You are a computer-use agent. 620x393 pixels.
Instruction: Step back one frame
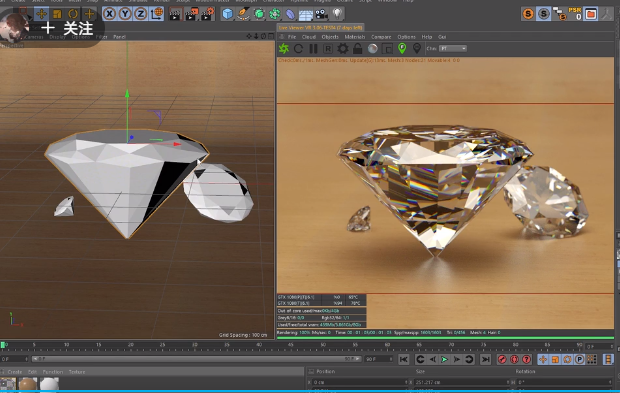[x=433, y=359]
